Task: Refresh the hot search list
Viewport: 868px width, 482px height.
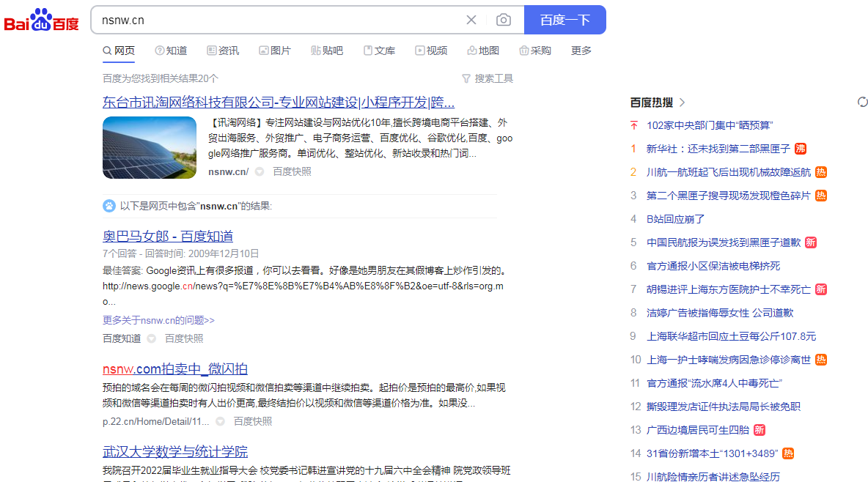Action: pos(862,102)
